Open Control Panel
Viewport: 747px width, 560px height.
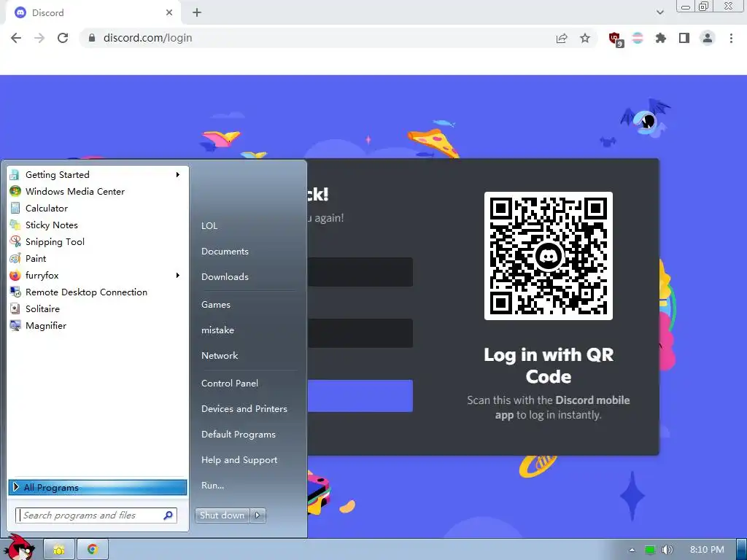click(230, 384)
